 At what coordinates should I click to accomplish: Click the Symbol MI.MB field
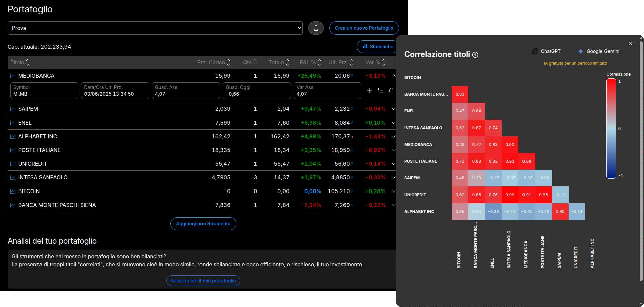point(44,91)
